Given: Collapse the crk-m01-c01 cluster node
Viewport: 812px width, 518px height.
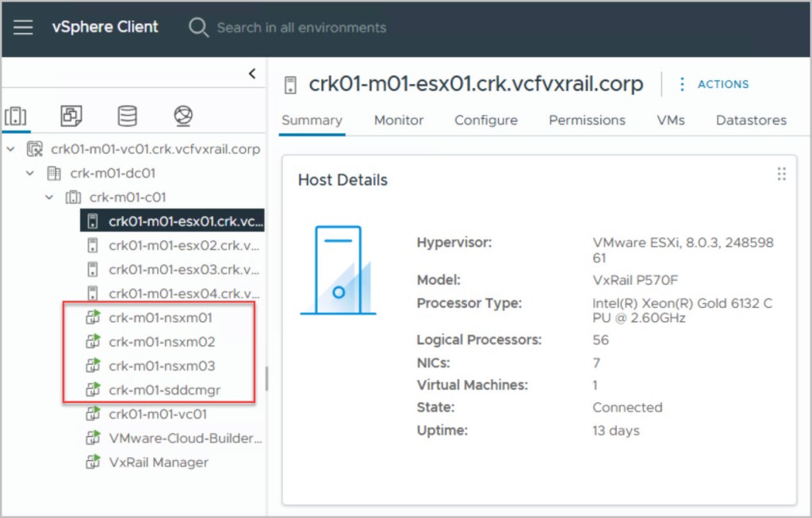Looking at the screenshot, I should pyautogui.click(x=49, y=197).
